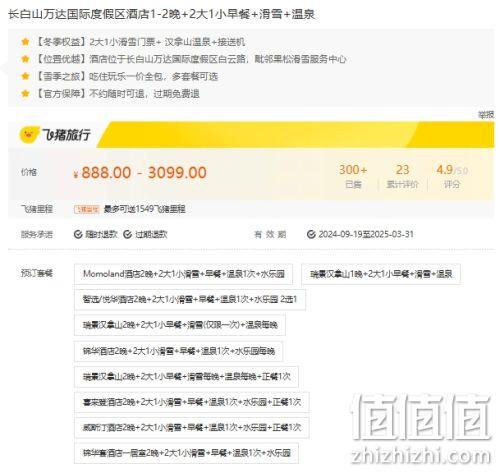
Task: Select 锦华套酒店一居室2晚 package
Action: [x=186, y=453]
